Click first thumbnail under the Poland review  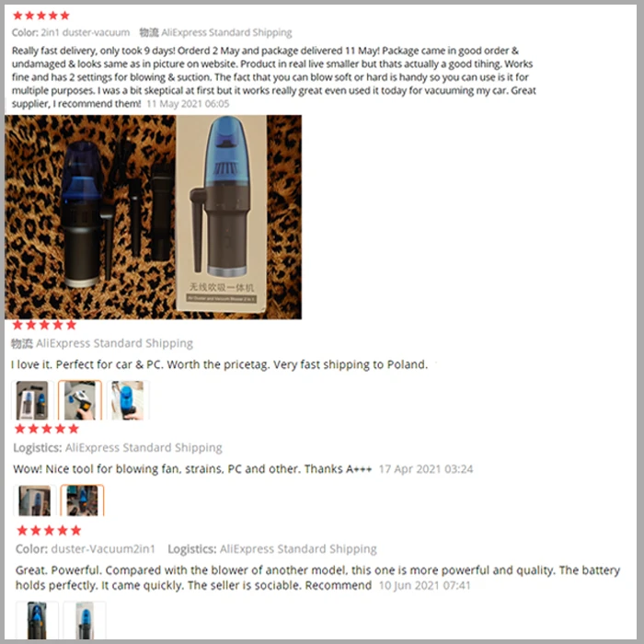click(32, 400)
